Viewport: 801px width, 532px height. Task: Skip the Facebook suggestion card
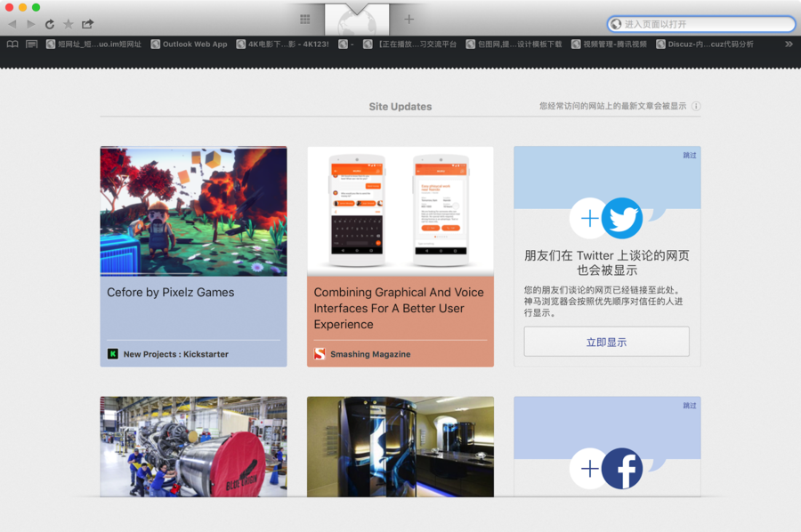tap(690, 406)
